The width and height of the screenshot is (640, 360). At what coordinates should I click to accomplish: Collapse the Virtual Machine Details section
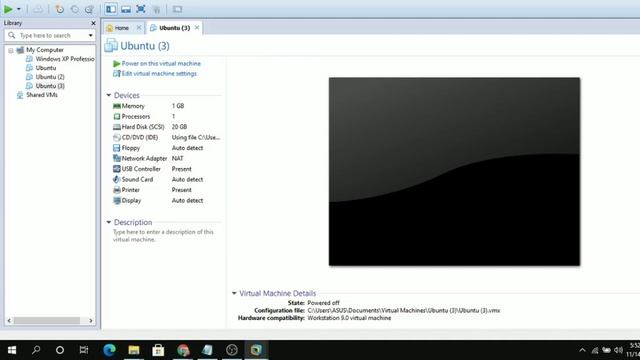(234, 293)
